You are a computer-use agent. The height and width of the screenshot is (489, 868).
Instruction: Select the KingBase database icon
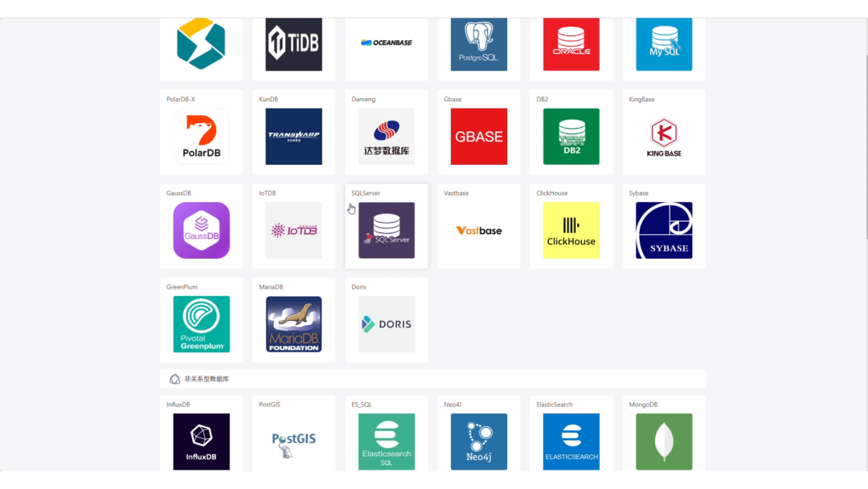click(664, 136)
